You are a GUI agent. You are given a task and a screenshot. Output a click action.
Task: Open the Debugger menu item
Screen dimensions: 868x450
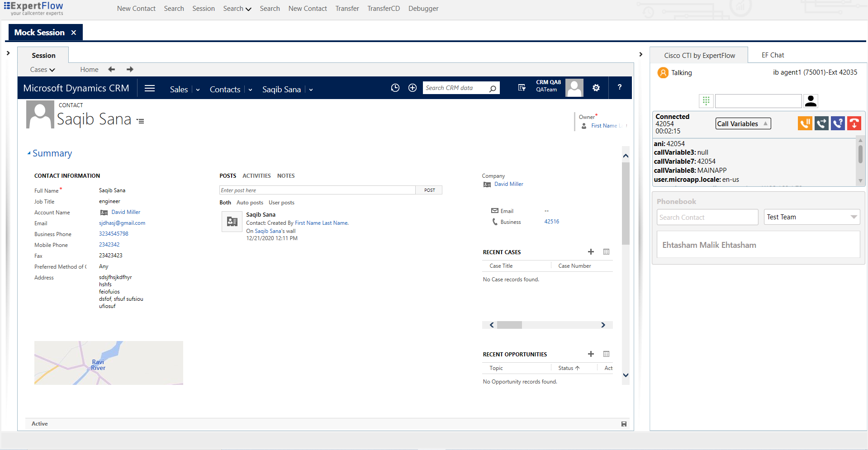pyautogui.click(x=423, y=8)
